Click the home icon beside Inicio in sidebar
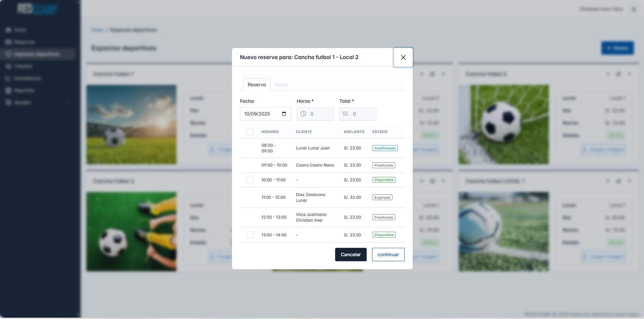The height and width of the screenshot is (319, 644). [8, 30]
